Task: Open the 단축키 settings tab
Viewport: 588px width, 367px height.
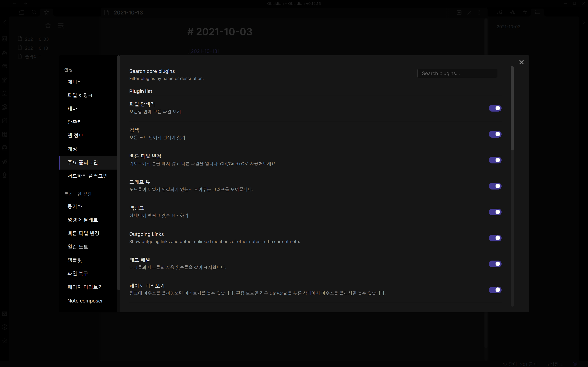Action: coord(75,122)
